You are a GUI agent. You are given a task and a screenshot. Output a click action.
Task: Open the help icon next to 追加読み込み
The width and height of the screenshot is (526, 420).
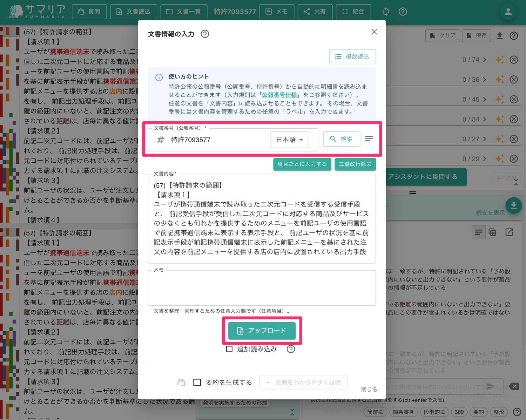pos(291,349)
